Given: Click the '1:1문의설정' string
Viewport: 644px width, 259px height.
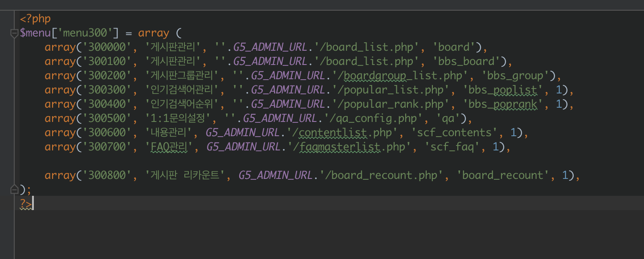Looking at the screenshot, I should [177, 118].
